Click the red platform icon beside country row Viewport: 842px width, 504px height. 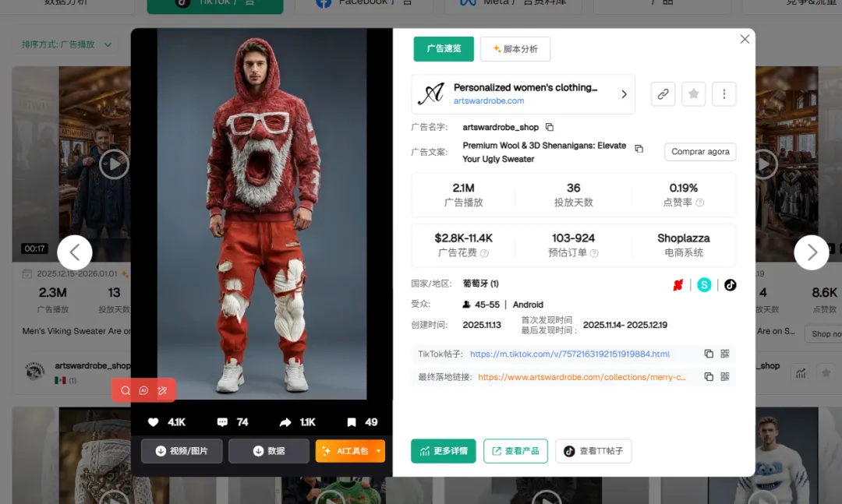(x=677, y=285)
